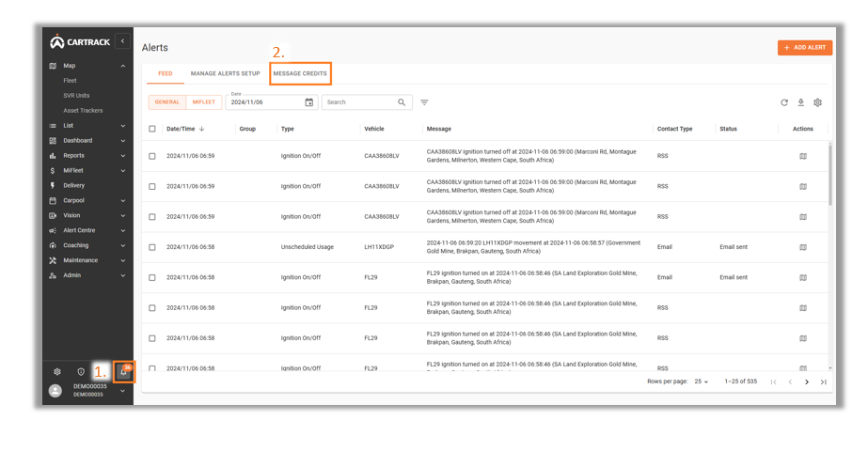This screenshot has height=451, width=868.
Task: Click the Alert Centre megaphone icon
Action: coord(53,230)
